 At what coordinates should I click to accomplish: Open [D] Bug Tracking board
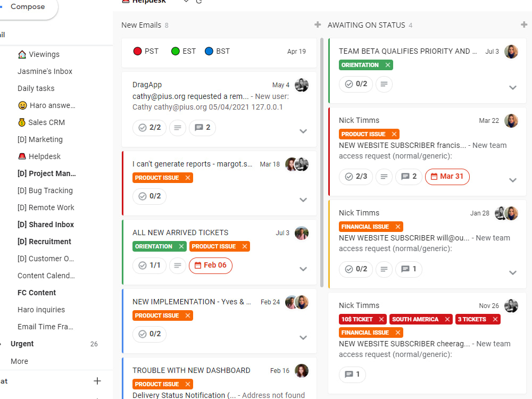tap(45, 190)
